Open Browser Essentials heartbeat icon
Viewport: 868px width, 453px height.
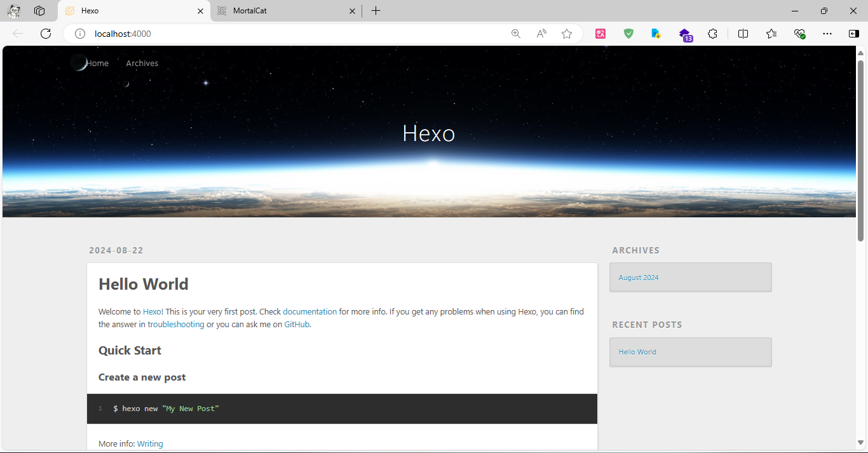(x=799, y=34)
